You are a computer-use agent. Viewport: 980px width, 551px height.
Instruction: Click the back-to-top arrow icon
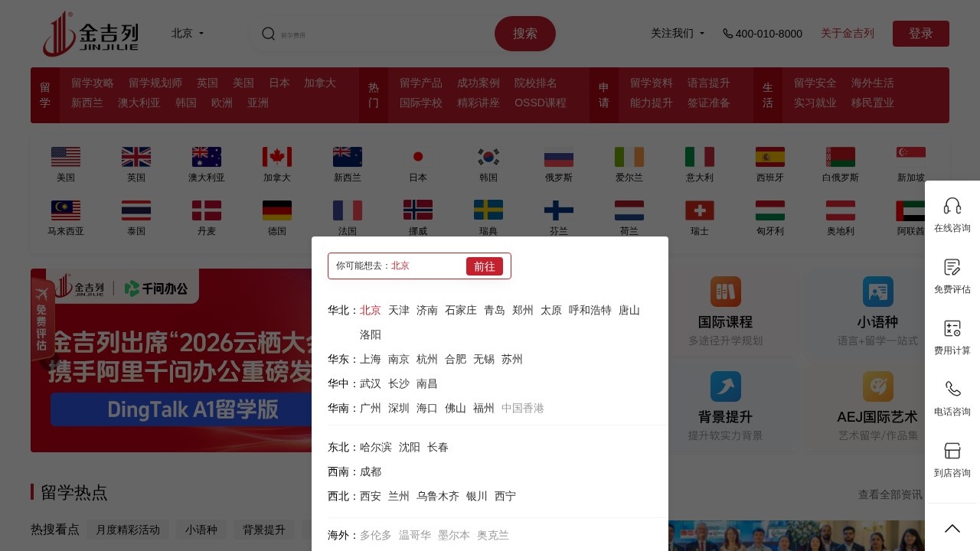click(952, 528)
